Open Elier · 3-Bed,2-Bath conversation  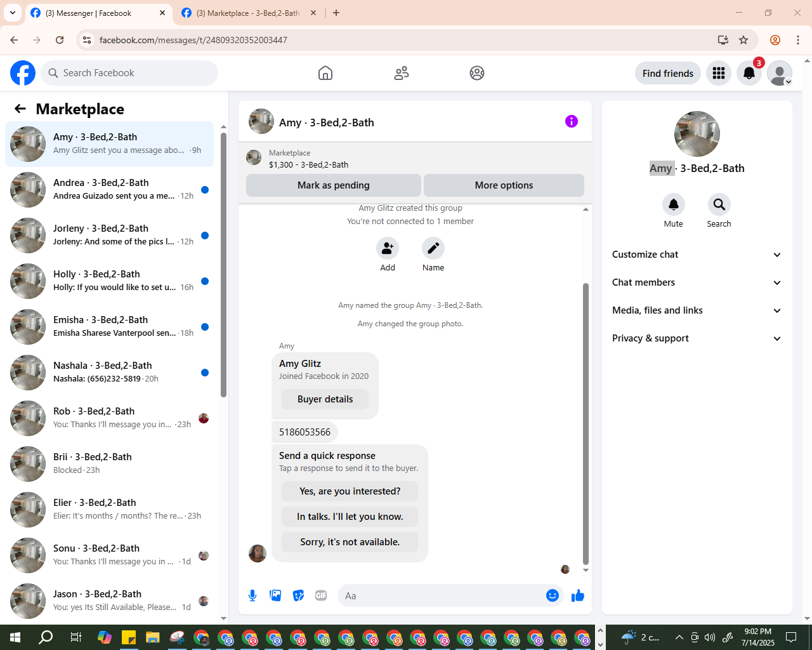coord(110,510)
